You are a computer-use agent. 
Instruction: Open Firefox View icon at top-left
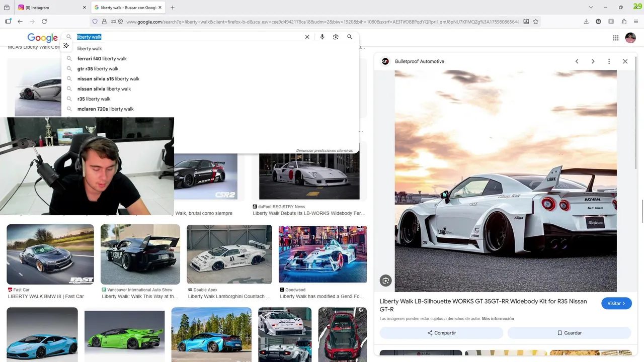click(7, 8)
